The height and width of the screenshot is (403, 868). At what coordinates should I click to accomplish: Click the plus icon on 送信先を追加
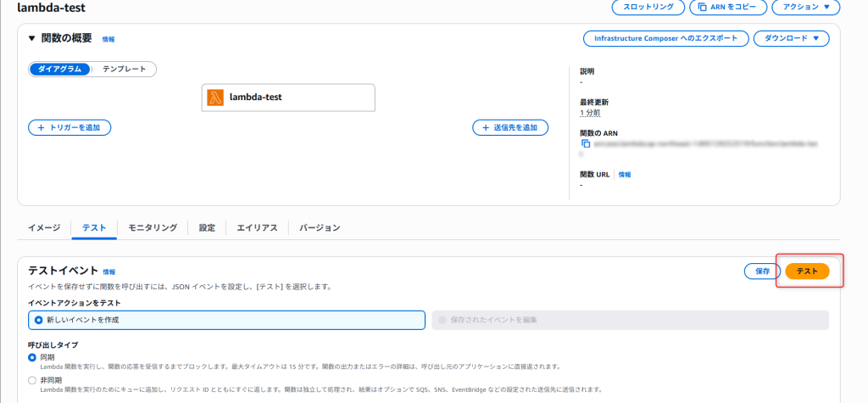pyautogui.click(x=486, y=127)
